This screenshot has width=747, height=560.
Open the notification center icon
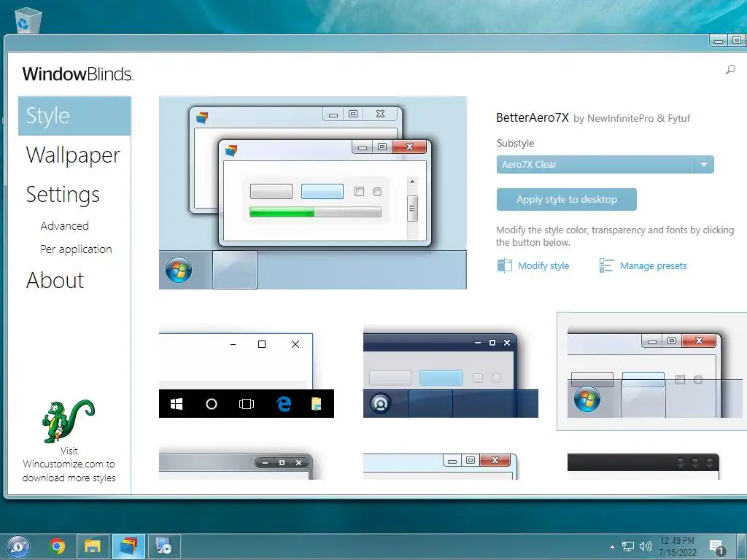tap(716, 547)
